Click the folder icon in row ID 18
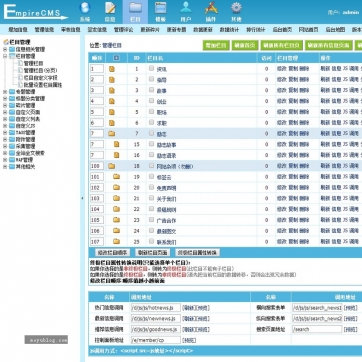 point(111,166)
